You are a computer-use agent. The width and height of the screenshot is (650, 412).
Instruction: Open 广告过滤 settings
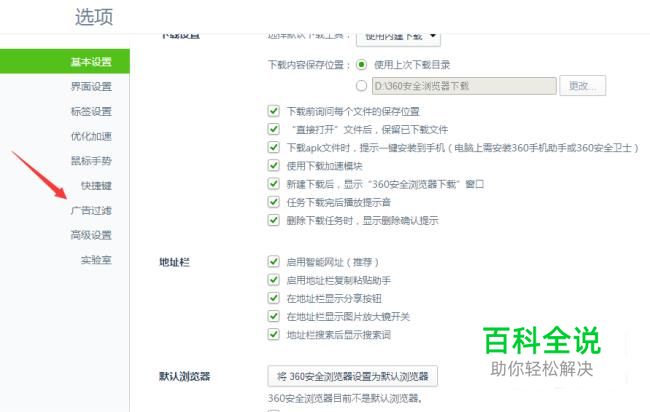point(91,210)
